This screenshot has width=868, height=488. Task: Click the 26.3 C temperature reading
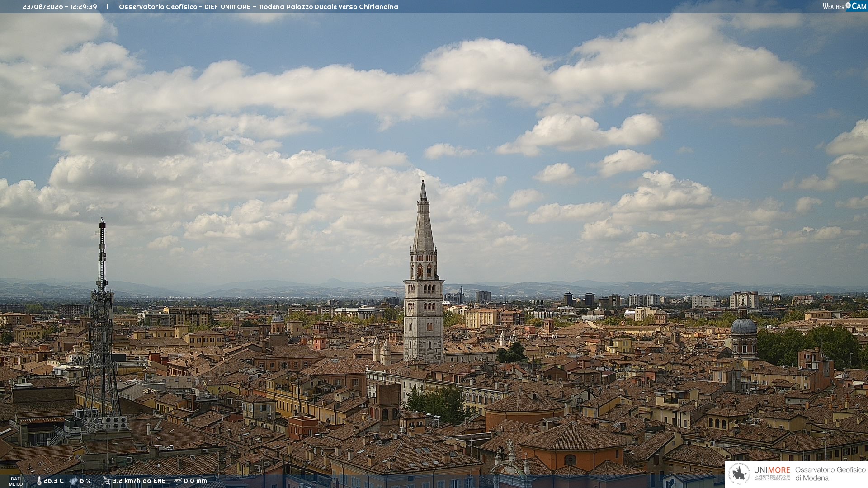click(x=53, y=481)
